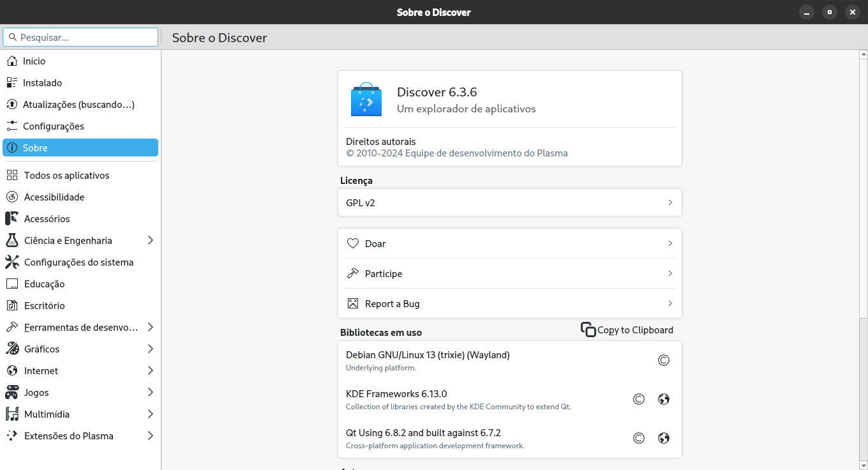The image size is (868, 470).
Task: Click the copyright icon for Qt
Action: (x=639, y=438)
